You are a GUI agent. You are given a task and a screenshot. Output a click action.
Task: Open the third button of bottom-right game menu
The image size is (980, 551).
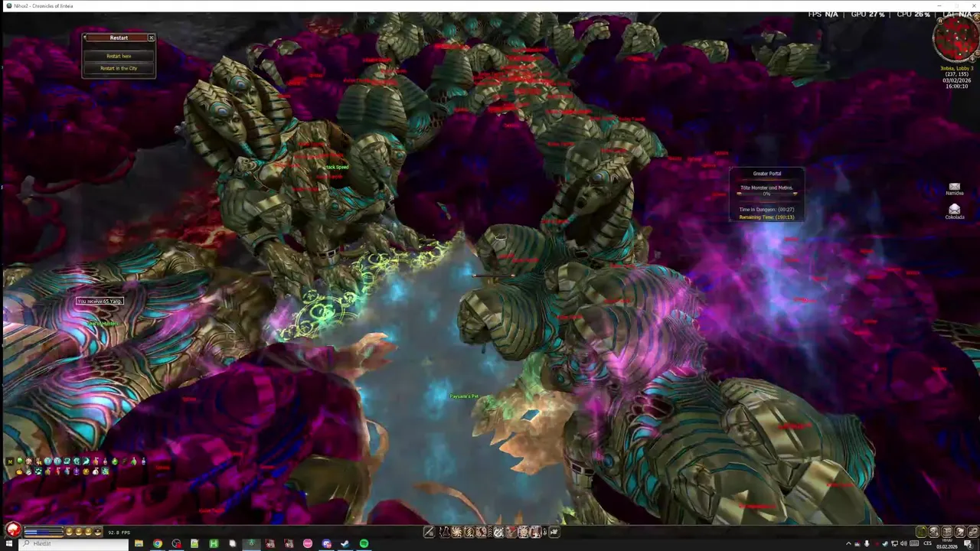[946, 532]
